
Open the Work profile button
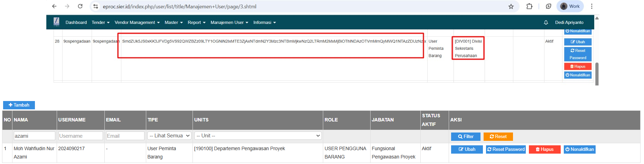click(x=570, y=6)
